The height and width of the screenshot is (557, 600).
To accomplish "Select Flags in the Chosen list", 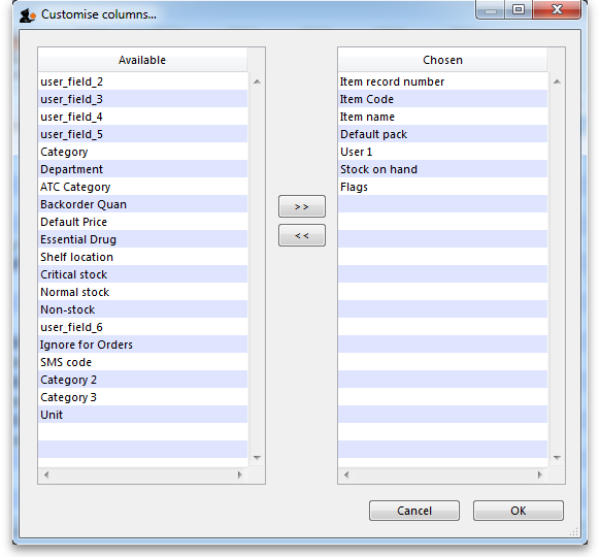I will [x=354, y=187].
